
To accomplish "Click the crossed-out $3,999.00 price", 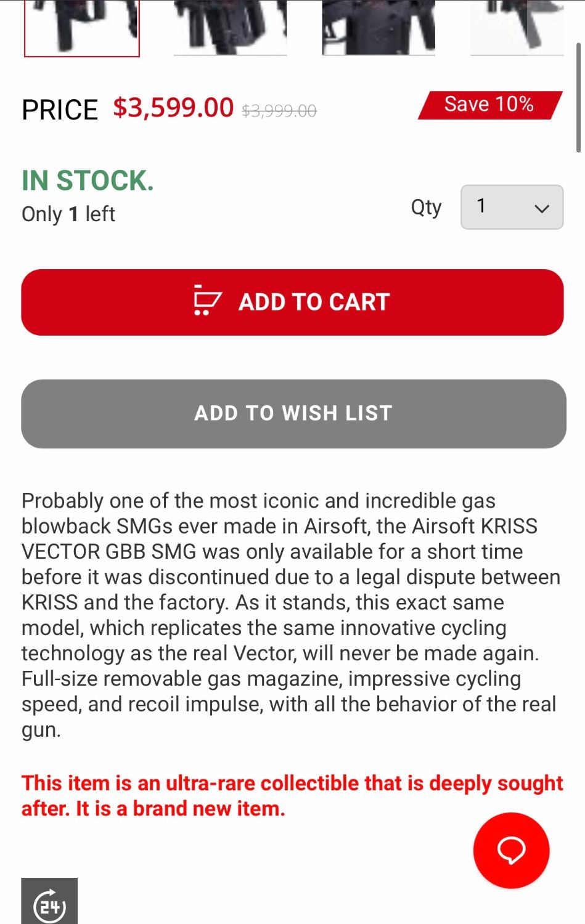I will point(279,111).
